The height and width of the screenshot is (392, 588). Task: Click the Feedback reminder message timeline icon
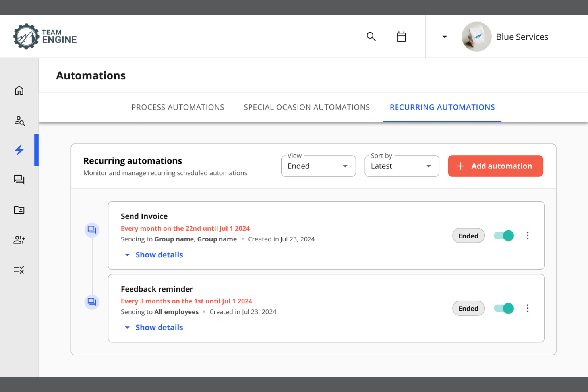92,302
